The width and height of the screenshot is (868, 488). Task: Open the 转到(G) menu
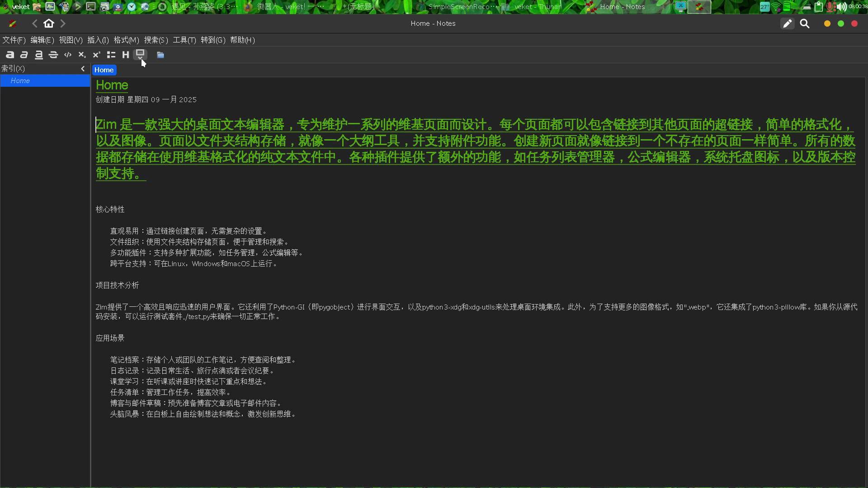pyautogui.click(x=213, y=40)
